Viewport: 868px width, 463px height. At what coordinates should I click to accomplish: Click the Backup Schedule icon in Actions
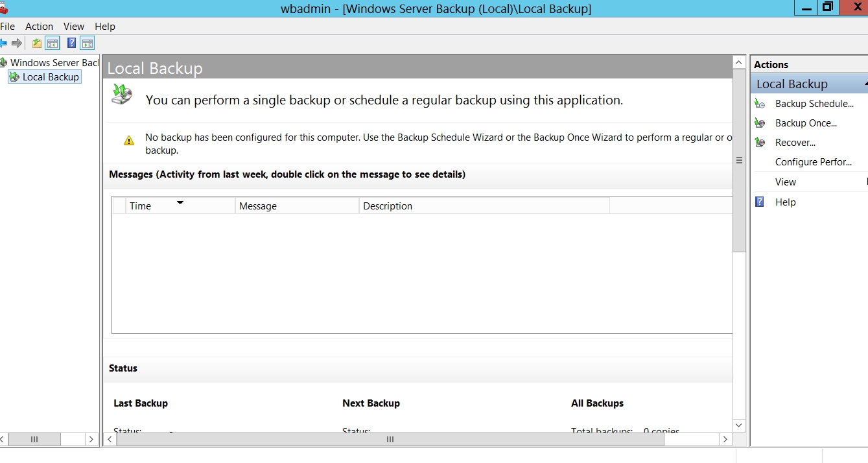tap(760, 104)
